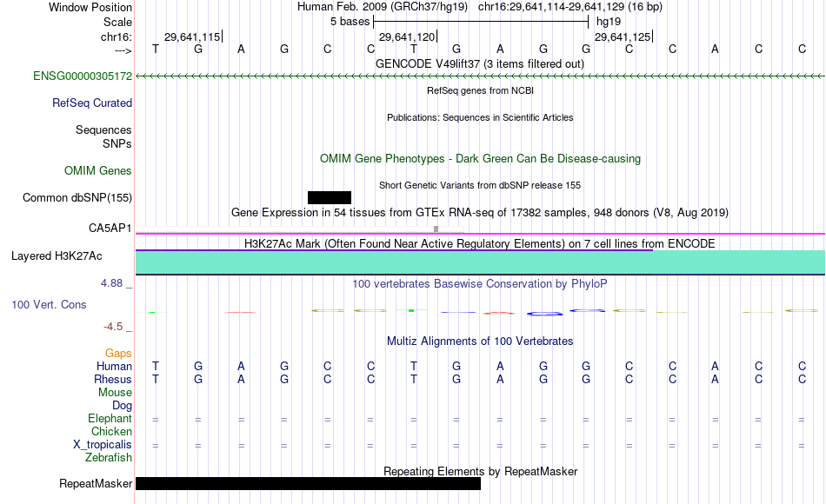Click the 29,641,115 position marker

193,36
